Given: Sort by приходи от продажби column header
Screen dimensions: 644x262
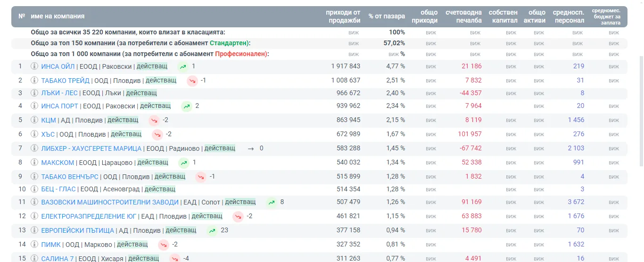Looking at the screenshot, I should tap(343, 16).
